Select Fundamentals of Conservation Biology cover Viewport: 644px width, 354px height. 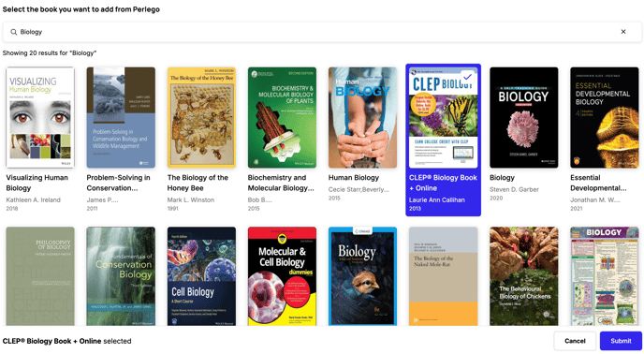121,276
